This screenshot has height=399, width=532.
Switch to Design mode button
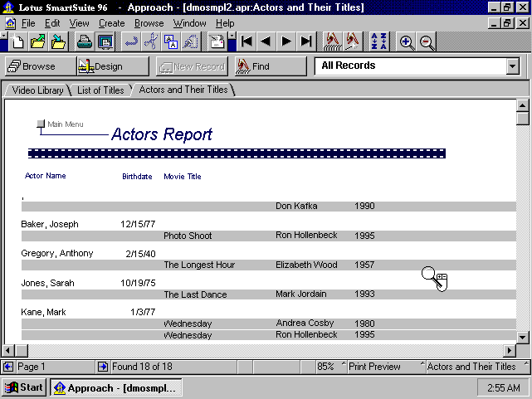pyautogui.click(x=113, y=66)
